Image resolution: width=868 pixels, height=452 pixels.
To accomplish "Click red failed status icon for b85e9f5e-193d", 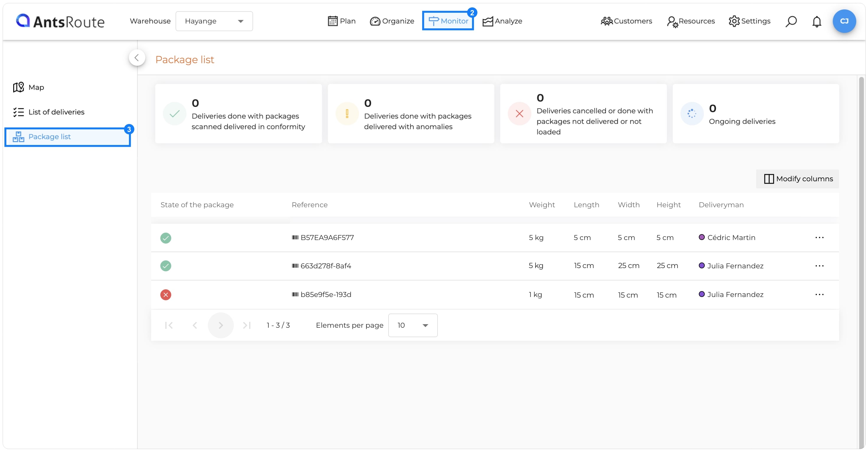I will coord(166,295).
